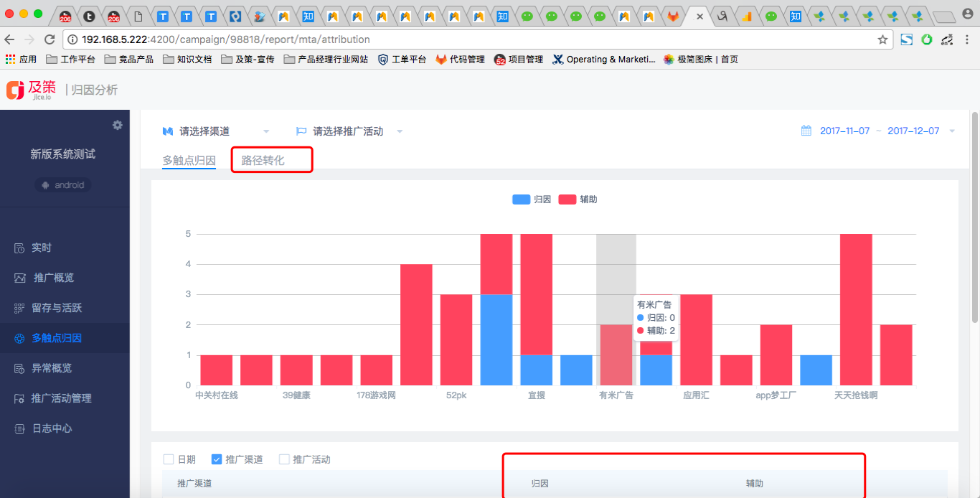Open the 请选择推广活动 dropdown
The height and width of the screenshot is (498, 980).
400,131
